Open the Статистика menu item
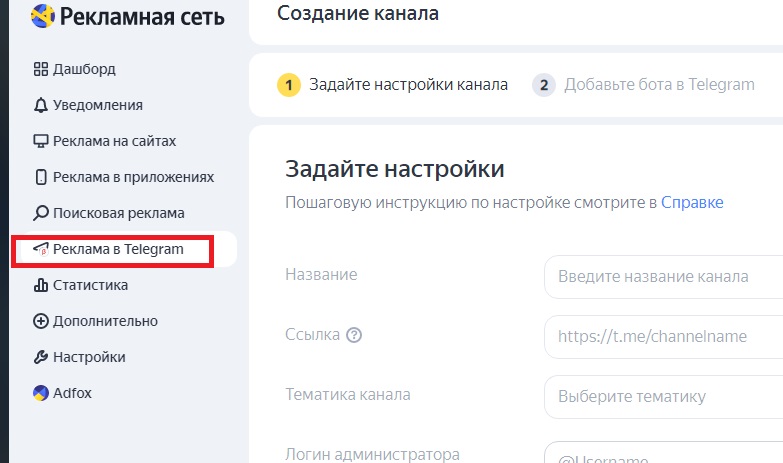 pyautogui.click(x=90, y=285)
